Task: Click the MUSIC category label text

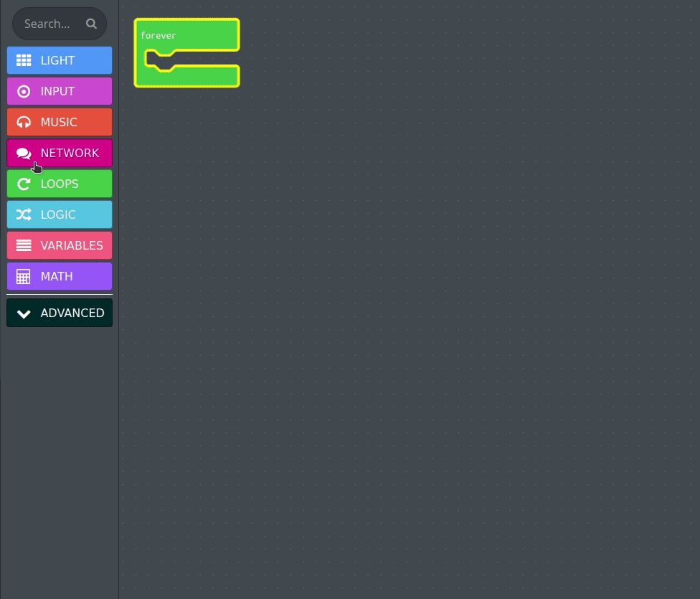Action: (59, 123)
